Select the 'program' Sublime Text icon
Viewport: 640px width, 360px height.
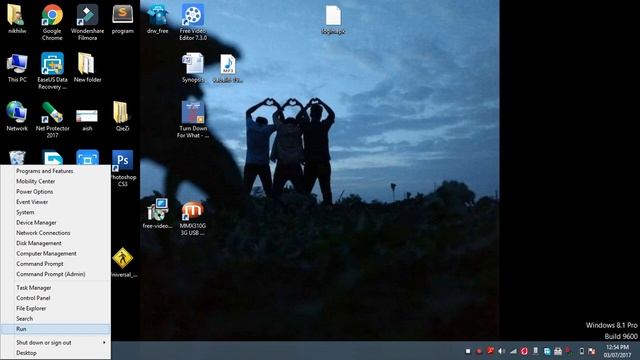[x=122, y=19]
